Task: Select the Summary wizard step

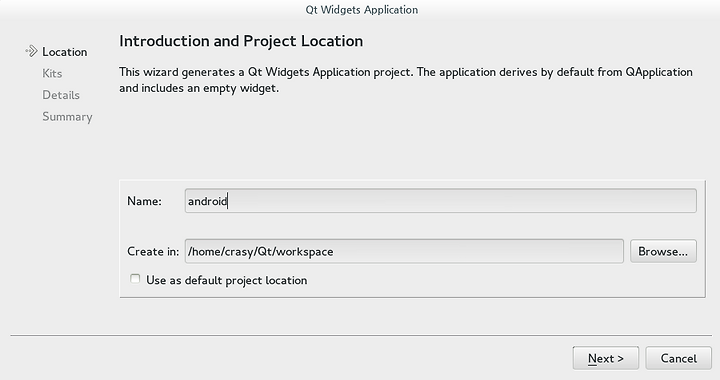Action: [67, 117]
